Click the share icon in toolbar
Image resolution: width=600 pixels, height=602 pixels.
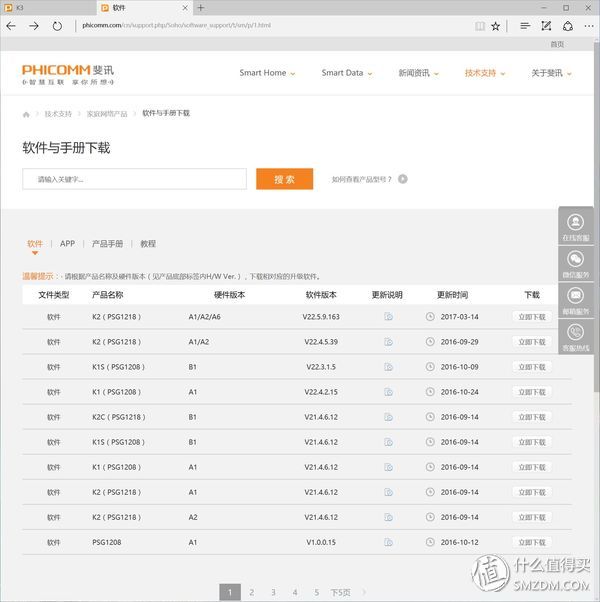click(x=568, y=26)
